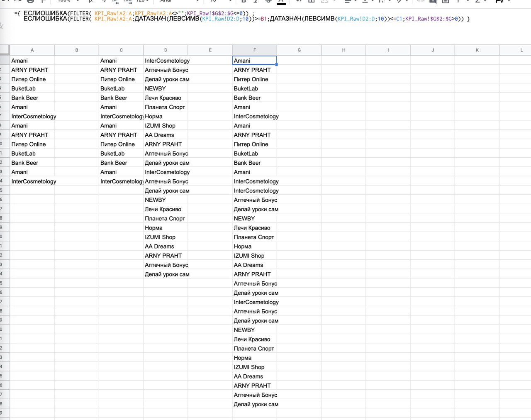The image size is (531, 420).
Task: Select cell D8 containing IZUMI Shop
Action: pos(166,125)
